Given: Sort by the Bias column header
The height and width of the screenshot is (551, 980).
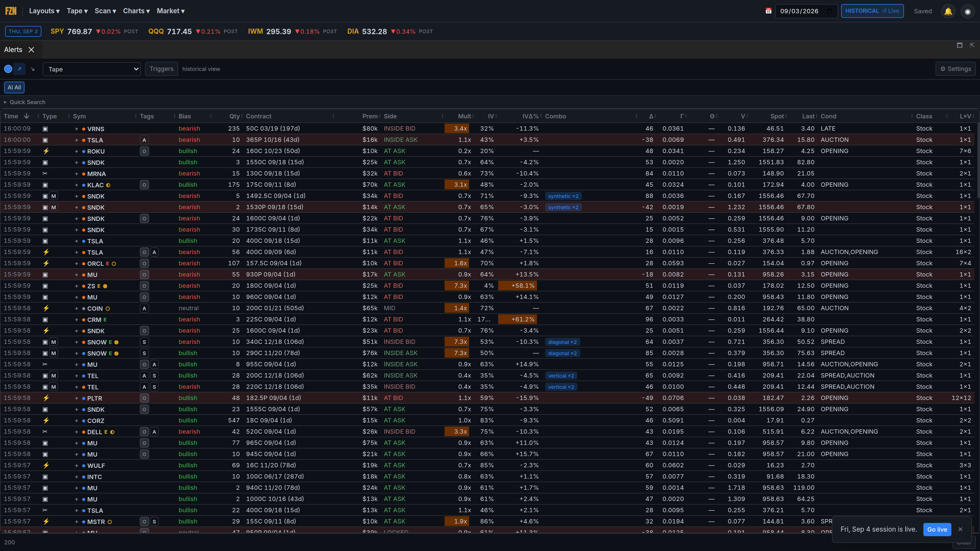Looking at the screenshot, I should click(185, 116).
